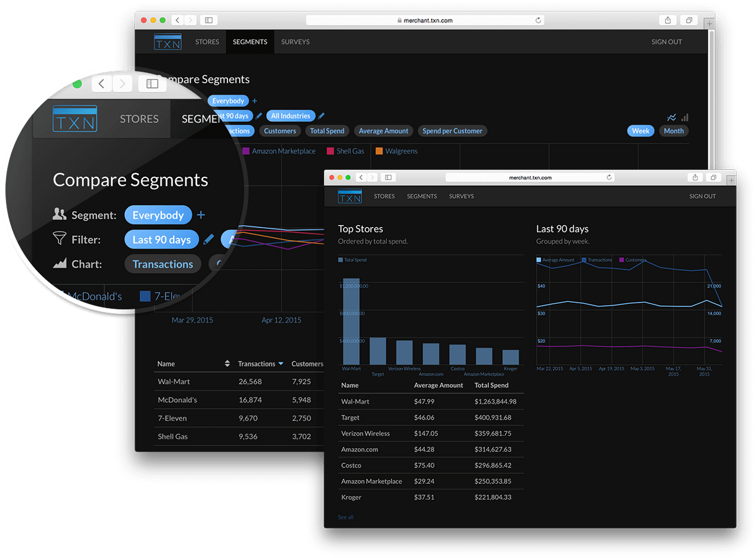756x558 pixels.
Task: Edit All Industries filter with its pencil icon
Action: click(x=321, y=116)
